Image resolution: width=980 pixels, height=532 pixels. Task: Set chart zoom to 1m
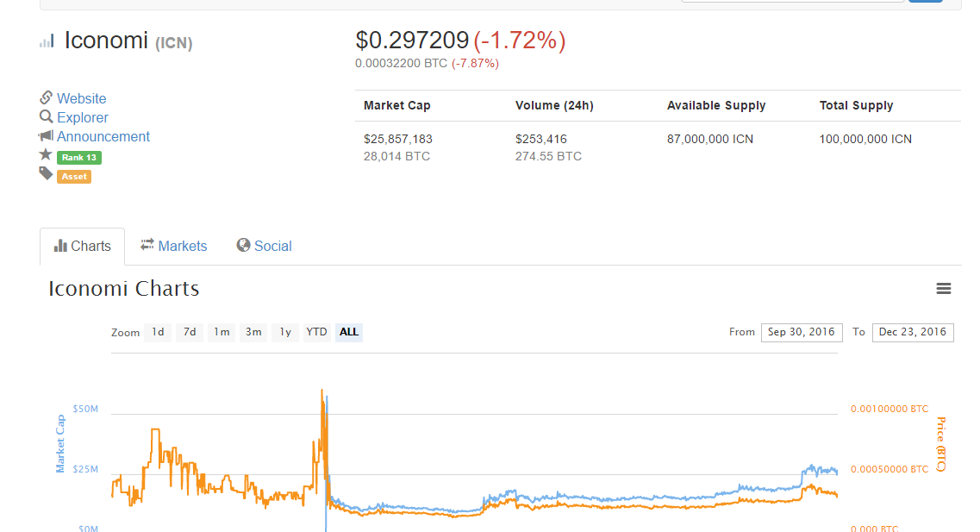coord(222,332)
